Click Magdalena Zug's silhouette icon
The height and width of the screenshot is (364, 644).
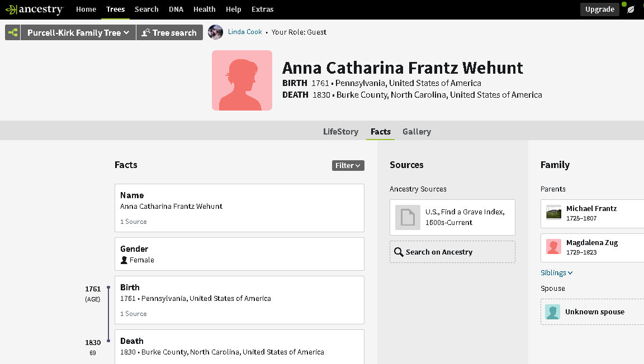click(x=553, y=247)
